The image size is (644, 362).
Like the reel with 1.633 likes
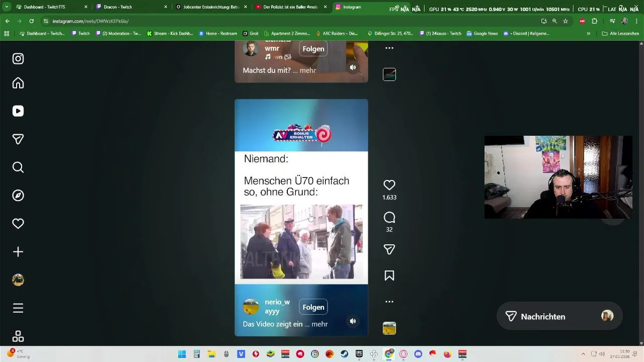click(389, 185)
